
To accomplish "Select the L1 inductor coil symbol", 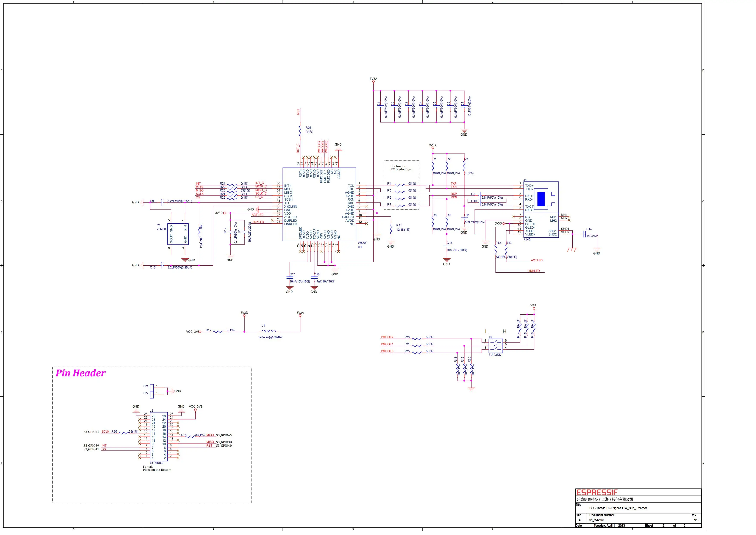I will (x=269, y=331).
